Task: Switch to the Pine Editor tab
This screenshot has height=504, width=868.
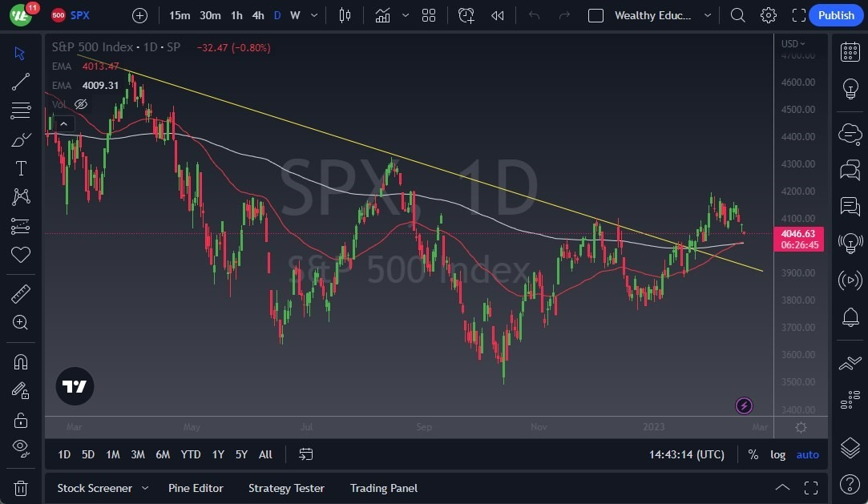Action: [x=196, y=488]
